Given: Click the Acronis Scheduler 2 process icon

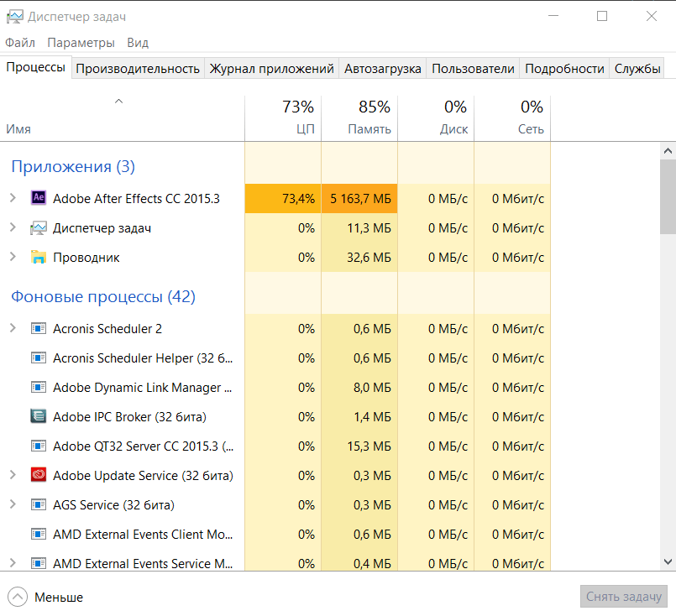Looking at the screenshot, I should click(x=39, y=329).
